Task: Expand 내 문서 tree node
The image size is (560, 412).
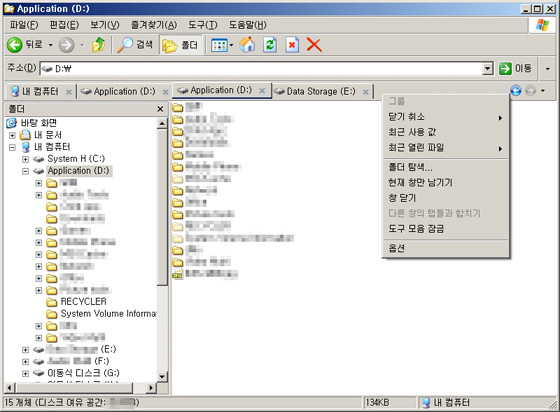Action: (12, 135)
